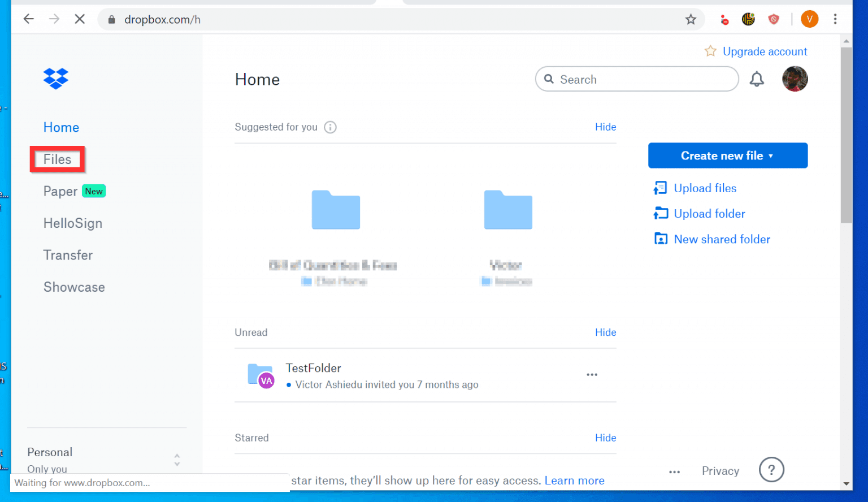Open the three-dot menu for TestFolder

pos(592,375)
